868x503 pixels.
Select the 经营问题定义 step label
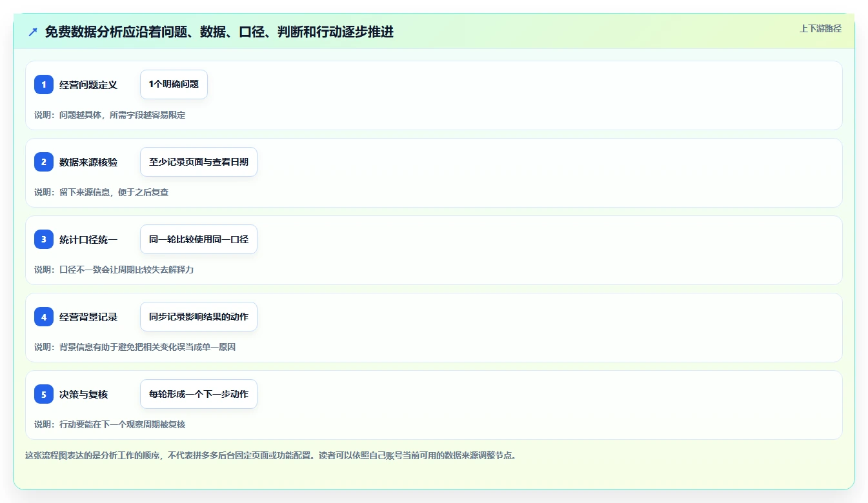[x=88, y=84]
